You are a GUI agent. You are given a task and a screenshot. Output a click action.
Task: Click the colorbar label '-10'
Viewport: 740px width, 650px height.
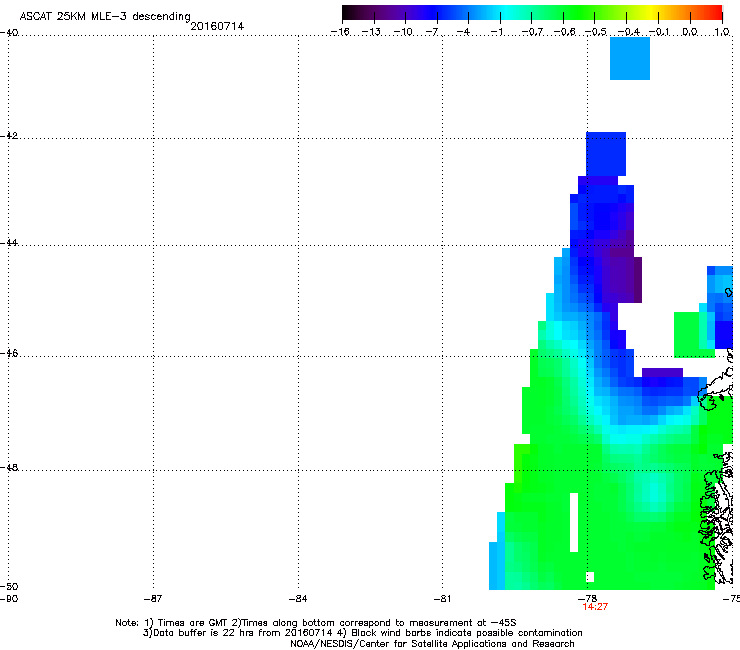point(403,32)
